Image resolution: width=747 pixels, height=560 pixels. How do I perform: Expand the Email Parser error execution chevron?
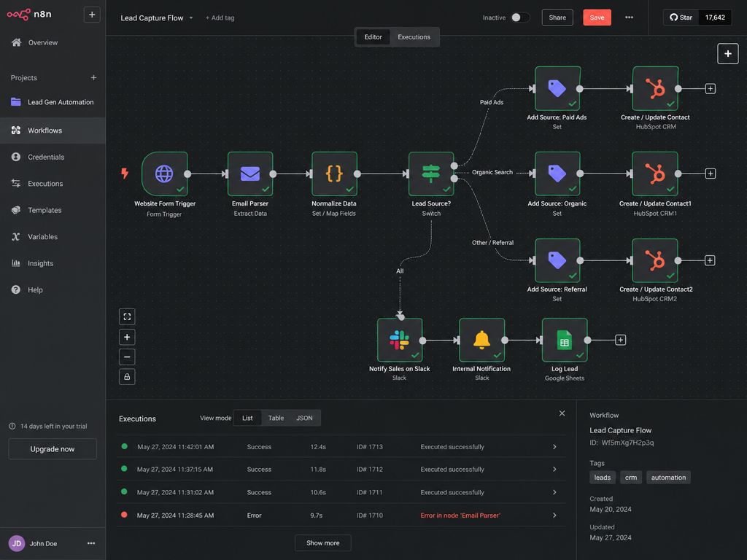(x=554, y=516)
